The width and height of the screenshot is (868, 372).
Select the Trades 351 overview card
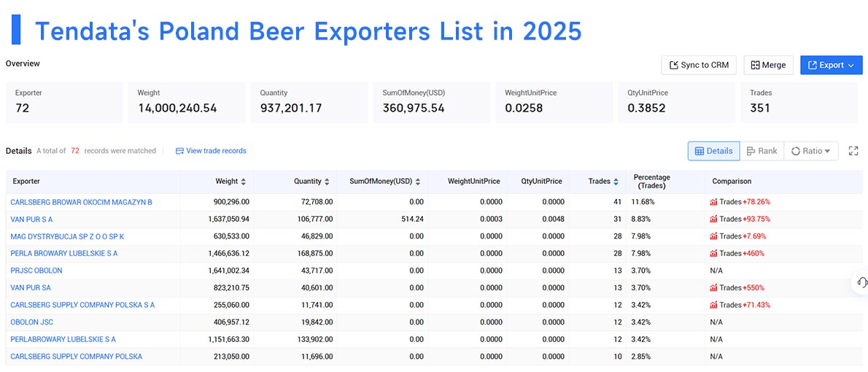click(799, 102)
